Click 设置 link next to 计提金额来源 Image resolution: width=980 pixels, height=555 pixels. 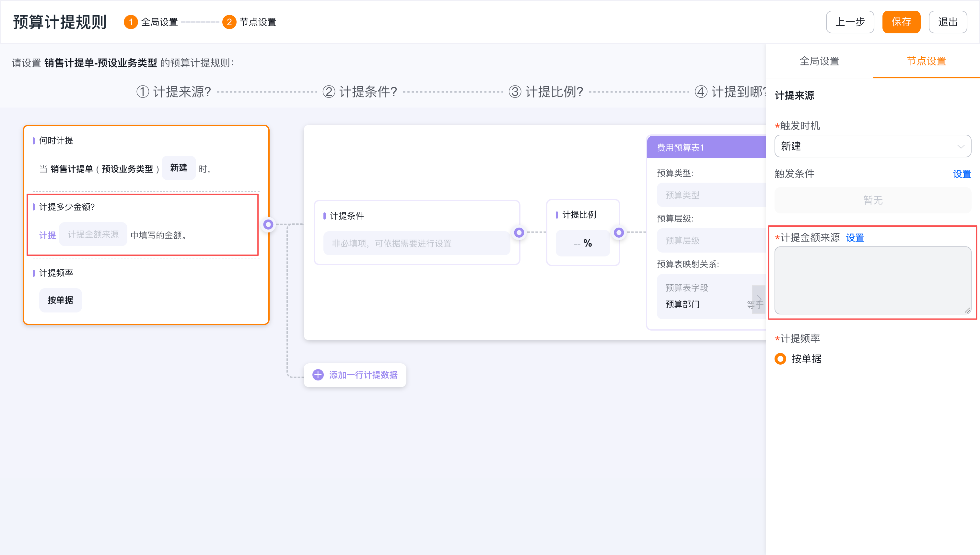(x=855, y=238)
